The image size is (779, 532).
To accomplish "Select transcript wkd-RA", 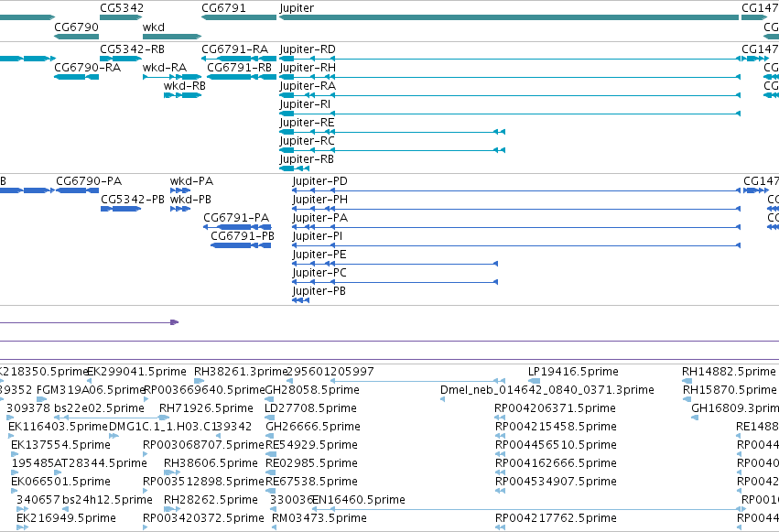I will [x=172, y=77].
